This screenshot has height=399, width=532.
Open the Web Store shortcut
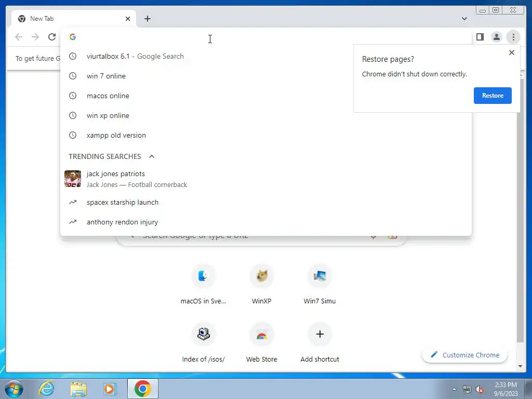click(x=262, y=343)
